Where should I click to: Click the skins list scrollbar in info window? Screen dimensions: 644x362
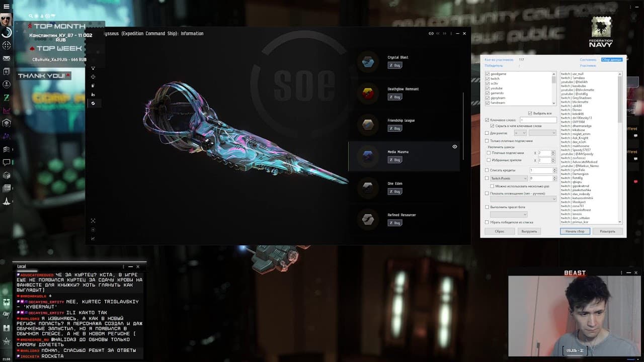(x=463, y=126)
